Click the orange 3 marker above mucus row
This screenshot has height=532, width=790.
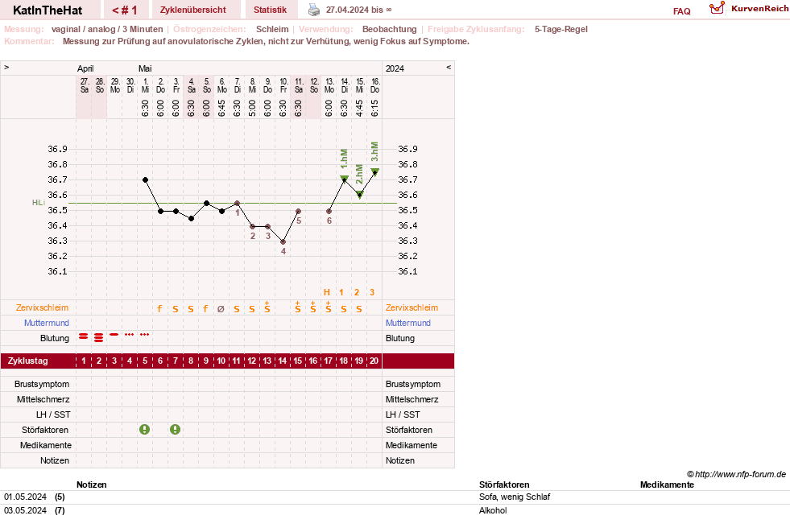tap(372, 292)
